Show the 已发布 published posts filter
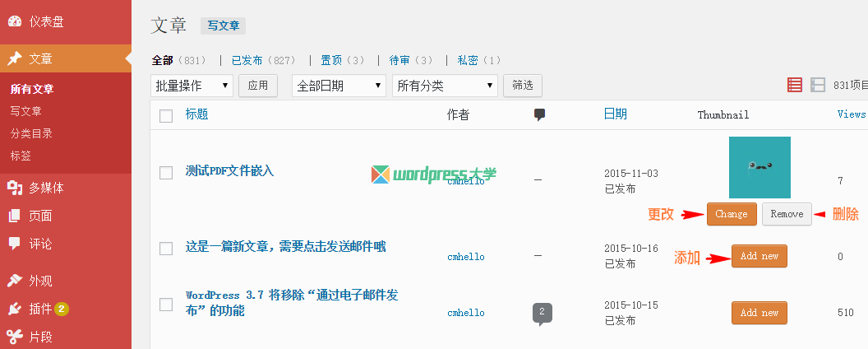 point(247,60)
